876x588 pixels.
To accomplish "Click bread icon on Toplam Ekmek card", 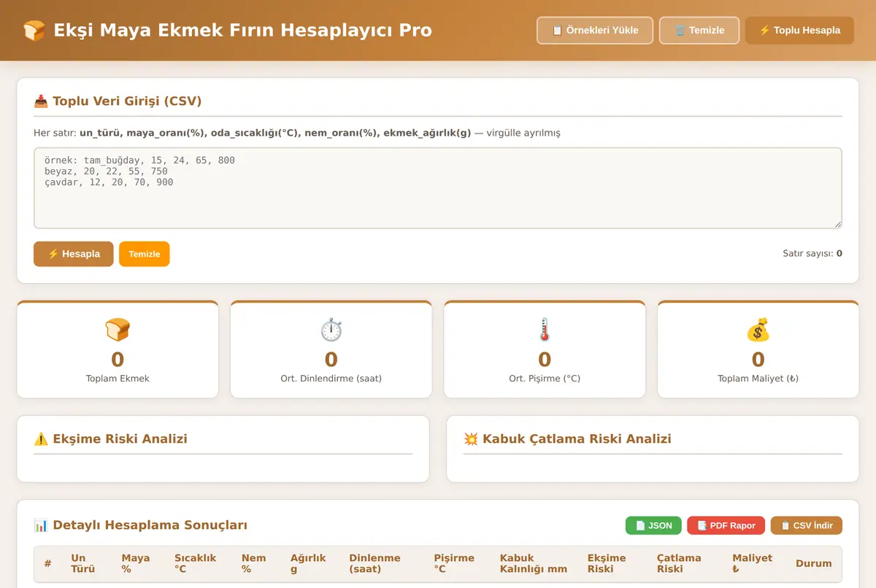I will 118,330.
